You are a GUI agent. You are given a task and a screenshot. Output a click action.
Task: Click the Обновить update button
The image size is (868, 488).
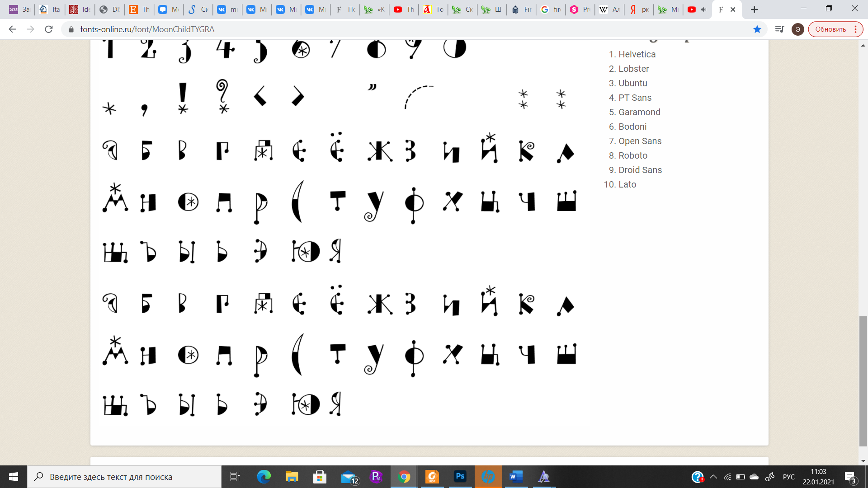830,29
